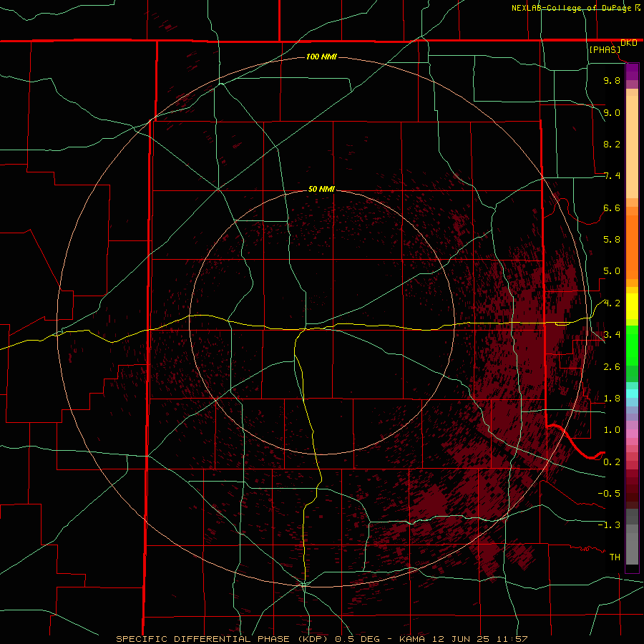Click the 1.0 legend value
The image size is (644, 644).
tap(612, 430)
